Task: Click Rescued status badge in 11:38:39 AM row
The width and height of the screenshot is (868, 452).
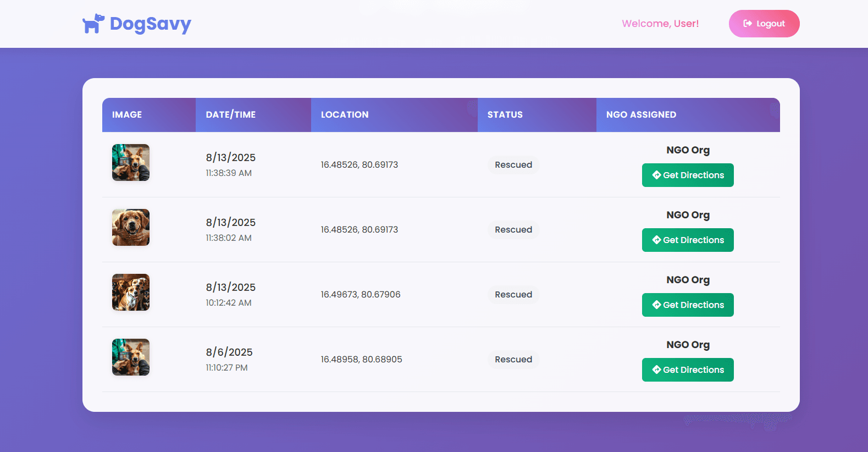Action: [x=513, y=165]
